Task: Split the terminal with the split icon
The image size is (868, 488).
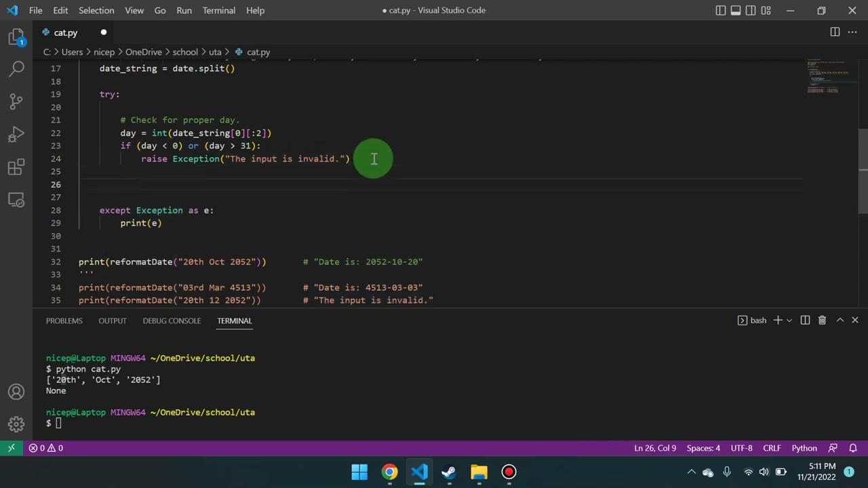Action: 805,320
